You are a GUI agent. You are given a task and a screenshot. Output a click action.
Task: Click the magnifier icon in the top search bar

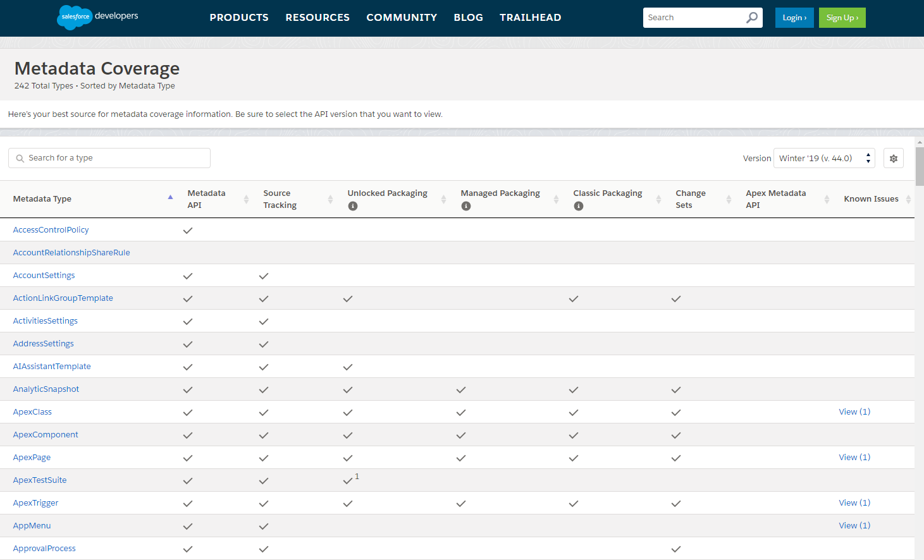751,18
